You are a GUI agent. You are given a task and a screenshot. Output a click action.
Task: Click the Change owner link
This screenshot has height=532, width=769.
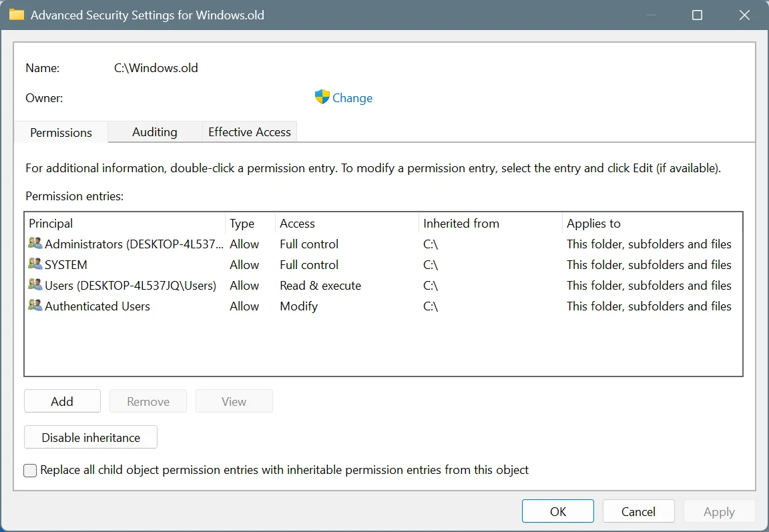click(352, 98)
